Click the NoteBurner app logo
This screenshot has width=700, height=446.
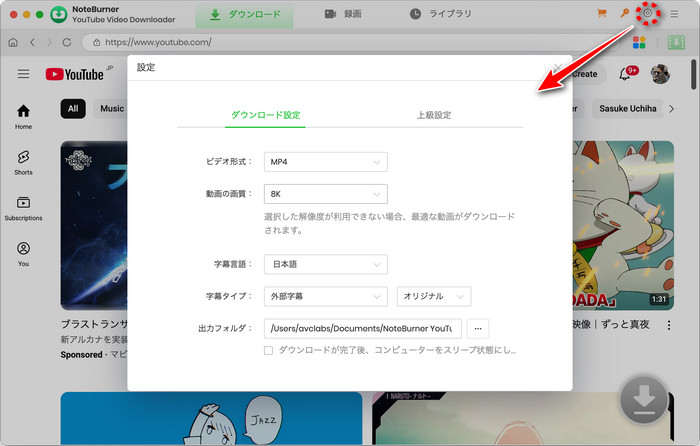click(58, 14)
